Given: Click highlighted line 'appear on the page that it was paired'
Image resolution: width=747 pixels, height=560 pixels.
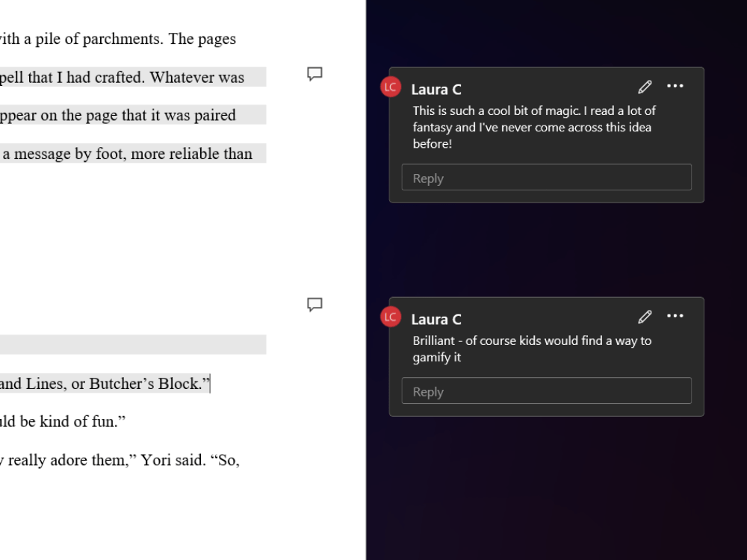Looking at the screenshot, I should [x=118, y=115].
